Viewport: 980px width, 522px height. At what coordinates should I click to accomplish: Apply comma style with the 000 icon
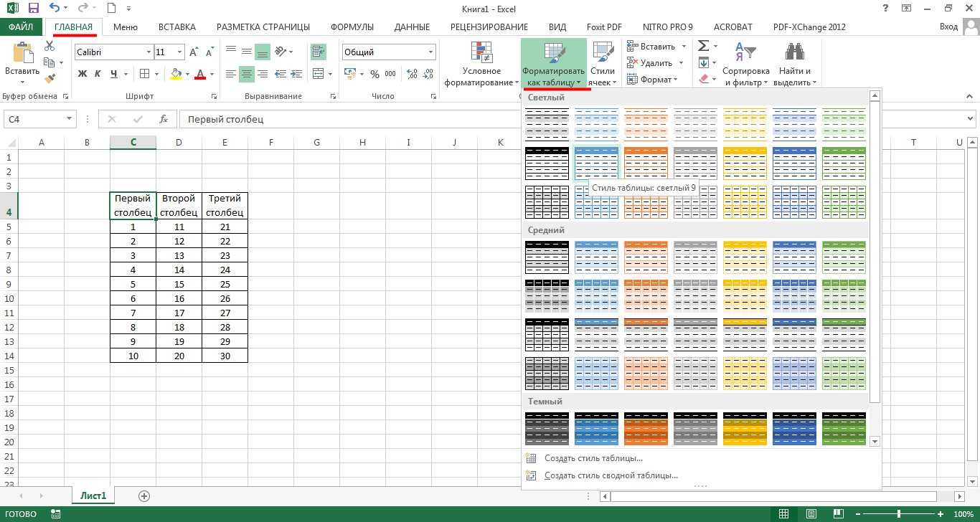click(x=390, y=73)
